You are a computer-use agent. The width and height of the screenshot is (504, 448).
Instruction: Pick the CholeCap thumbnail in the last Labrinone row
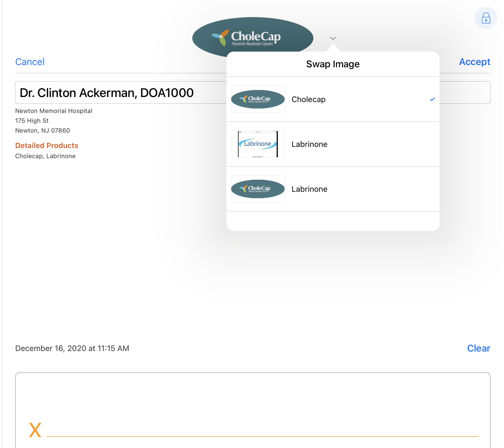pyautogui.click(x=258, y=189)
